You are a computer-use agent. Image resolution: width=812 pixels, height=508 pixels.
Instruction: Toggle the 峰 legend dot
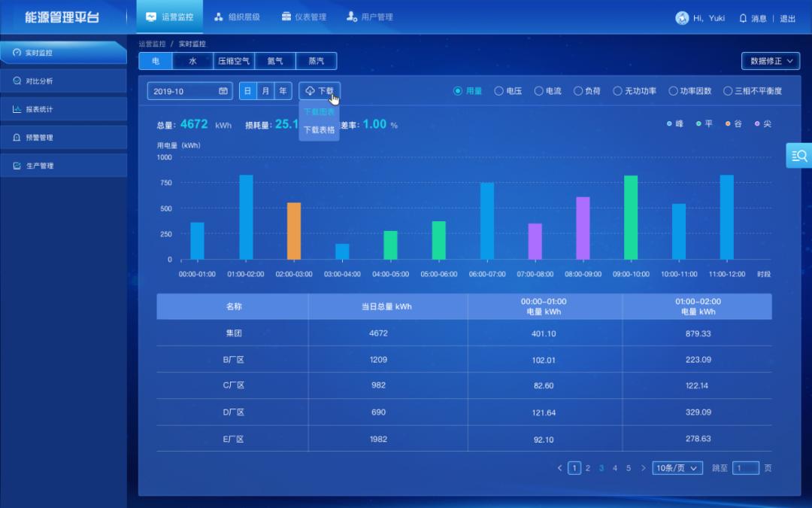click(x=669, y=124)
